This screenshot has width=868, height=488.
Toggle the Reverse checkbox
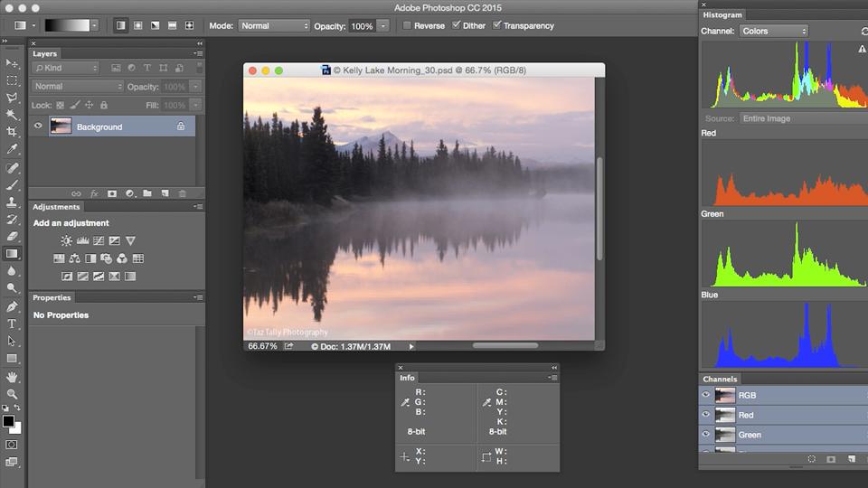click(x=407, y=25)
